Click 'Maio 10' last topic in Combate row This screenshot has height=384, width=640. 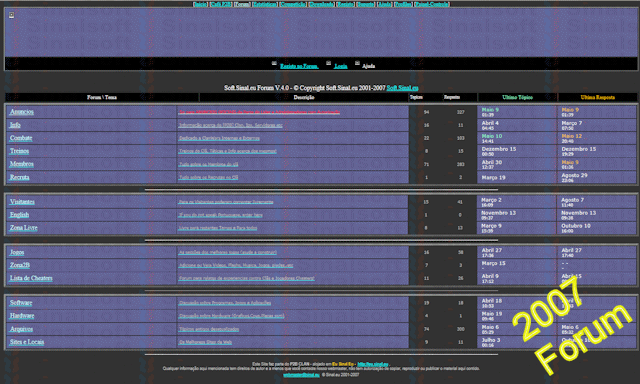coord(492,136)
